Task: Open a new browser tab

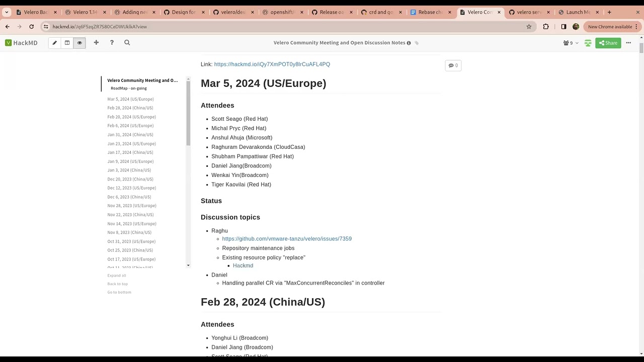Action: pos(609,12)
